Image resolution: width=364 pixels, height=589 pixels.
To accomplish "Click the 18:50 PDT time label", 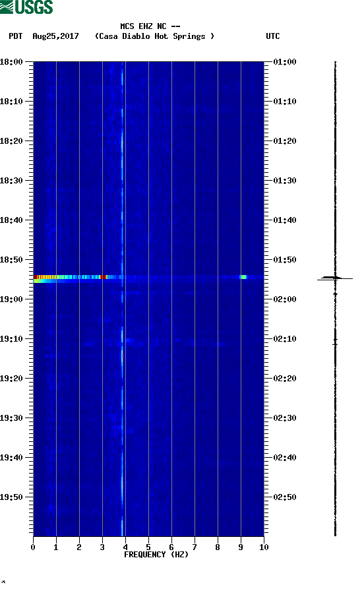I will click(x=11, y=260).
